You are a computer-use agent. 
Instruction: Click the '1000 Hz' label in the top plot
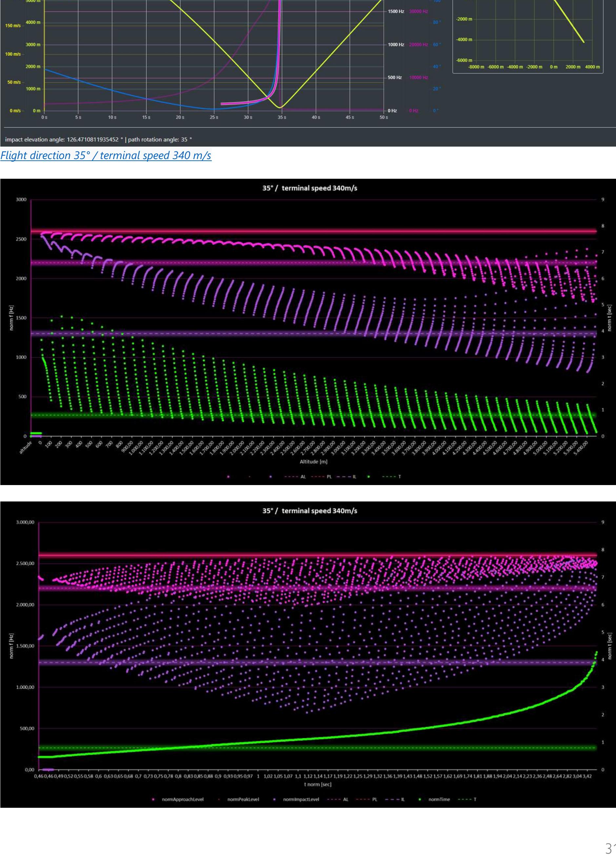click(x=396, y=45)
